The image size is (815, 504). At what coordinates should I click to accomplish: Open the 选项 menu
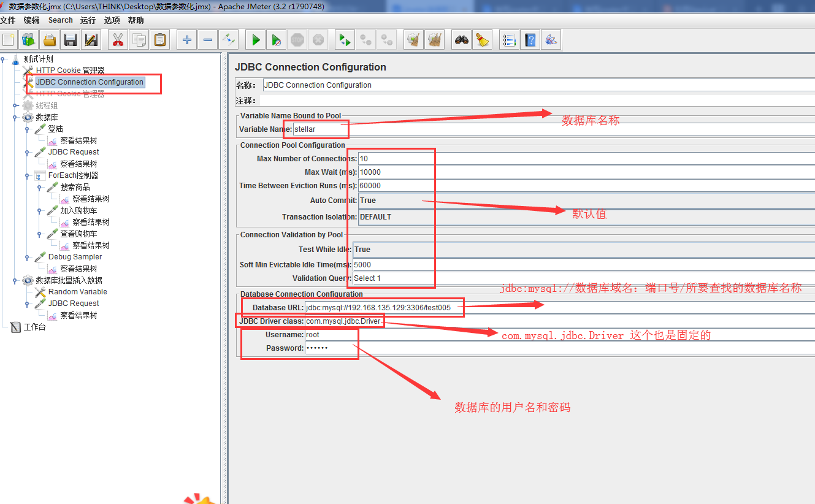tap(112, 20)
